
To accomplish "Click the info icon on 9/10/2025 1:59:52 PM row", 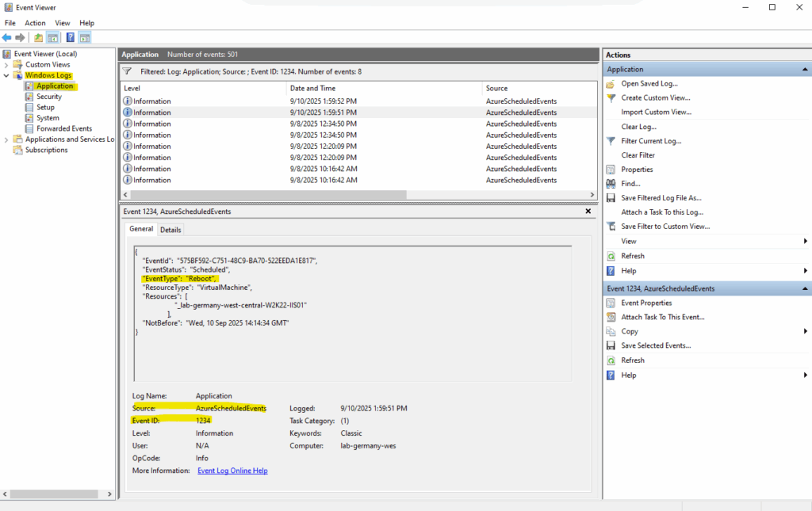I will (x=128, y=101).
